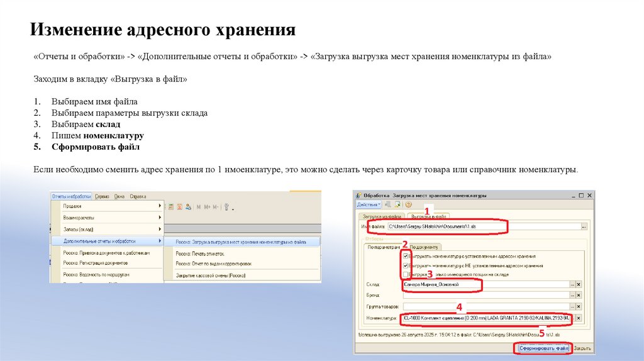This screenshot has height=361, width=644.
Task: Open the Склад selection button
Action: [572, 284]
